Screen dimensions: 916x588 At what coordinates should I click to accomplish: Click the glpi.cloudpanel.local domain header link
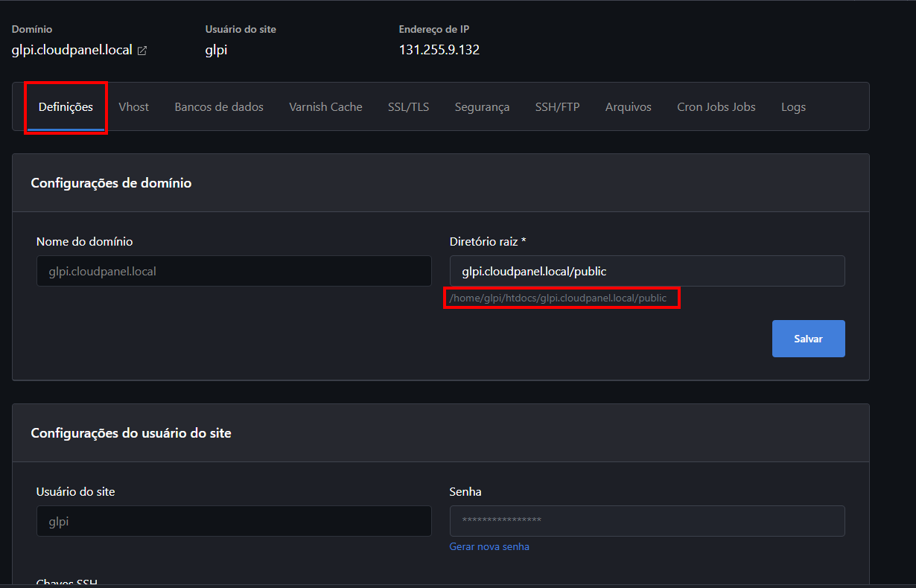(x=72, y=51)
